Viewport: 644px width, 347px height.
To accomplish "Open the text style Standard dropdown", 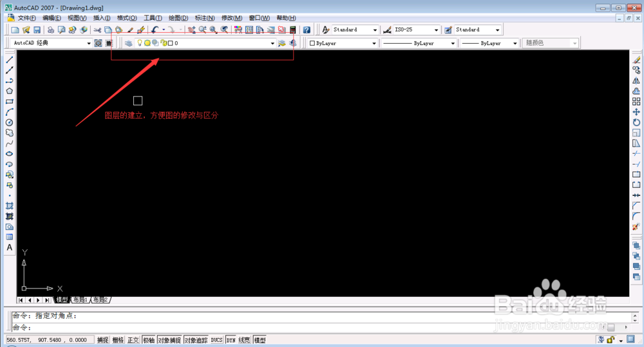I will 375,30.
